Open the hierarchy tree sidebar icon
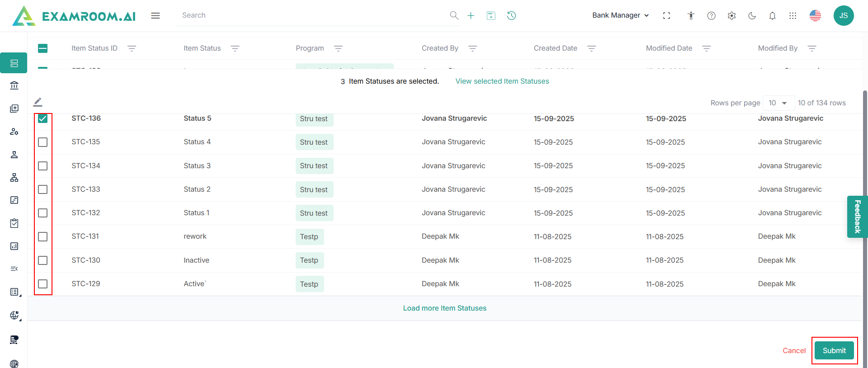 14,177
